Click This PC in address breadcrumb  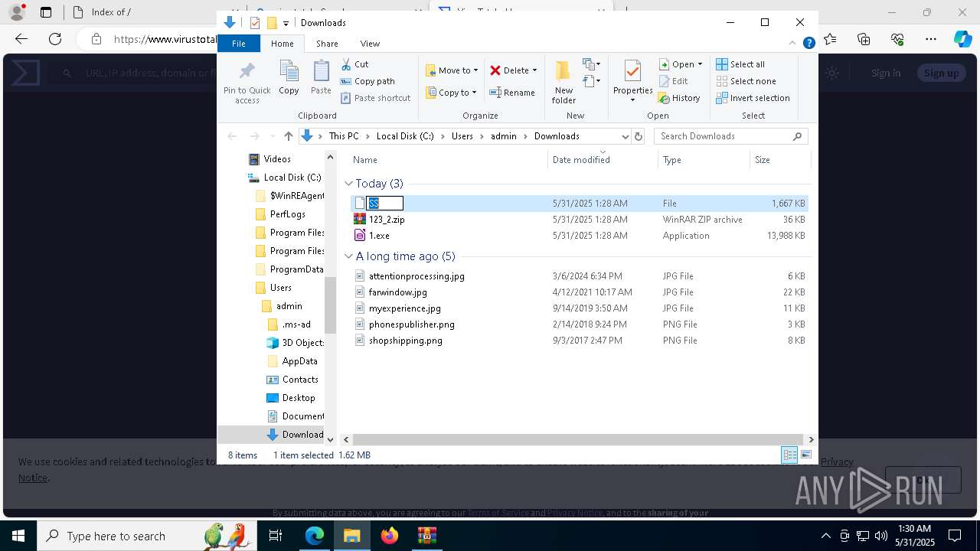click(344, 136)
